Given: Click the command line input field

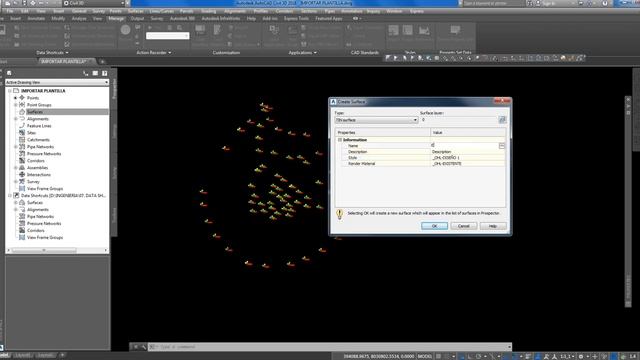Looking at the screenshot, I should click(x=330, y=347).
